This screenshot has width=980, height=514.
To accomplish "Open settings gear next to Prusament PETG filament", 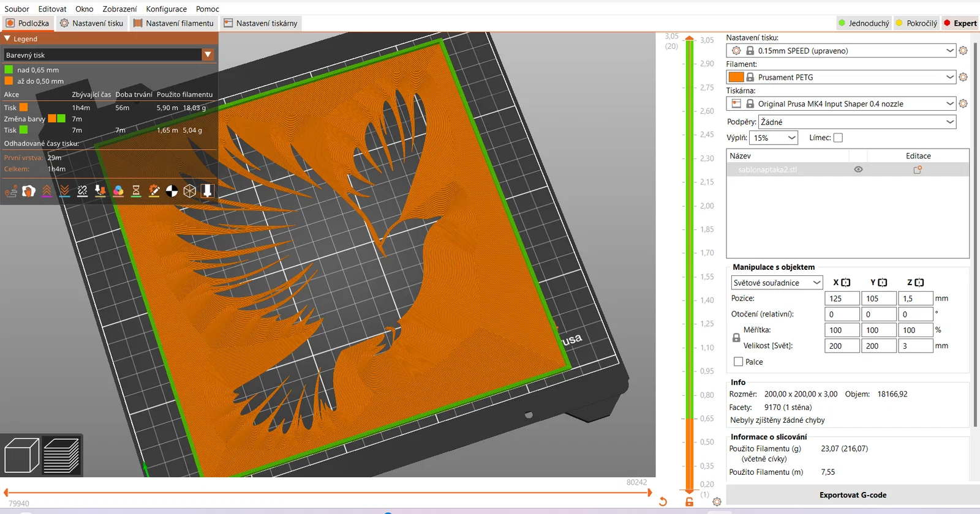I will 963,77.
